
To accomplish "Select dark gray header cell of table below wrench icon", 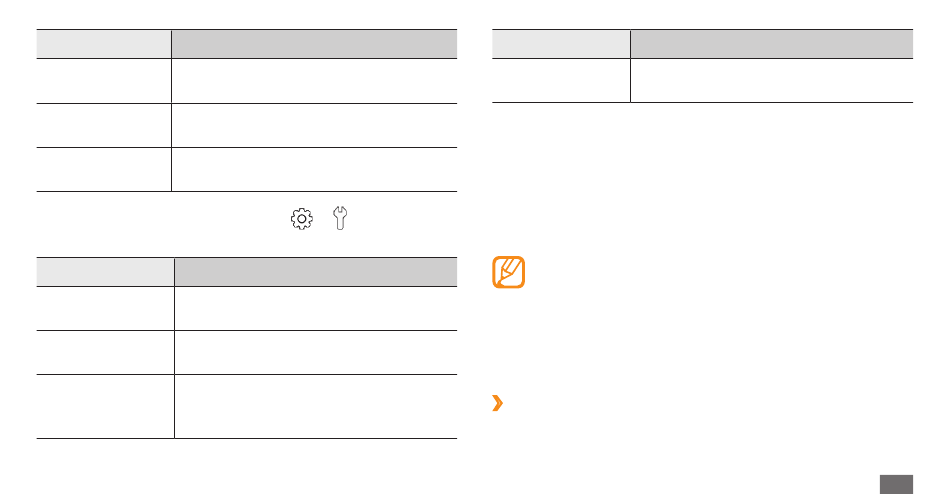I will pos(316,272).
